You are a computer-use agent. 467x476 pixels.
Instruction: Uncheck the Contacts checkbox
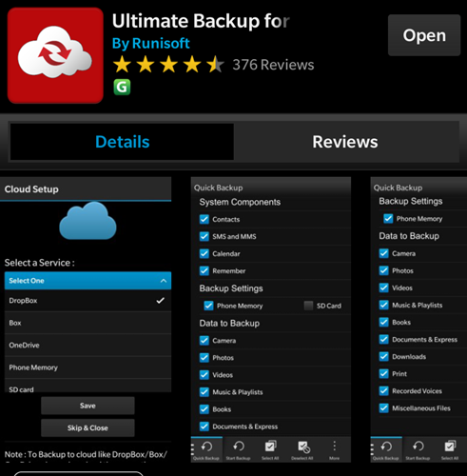204,219
